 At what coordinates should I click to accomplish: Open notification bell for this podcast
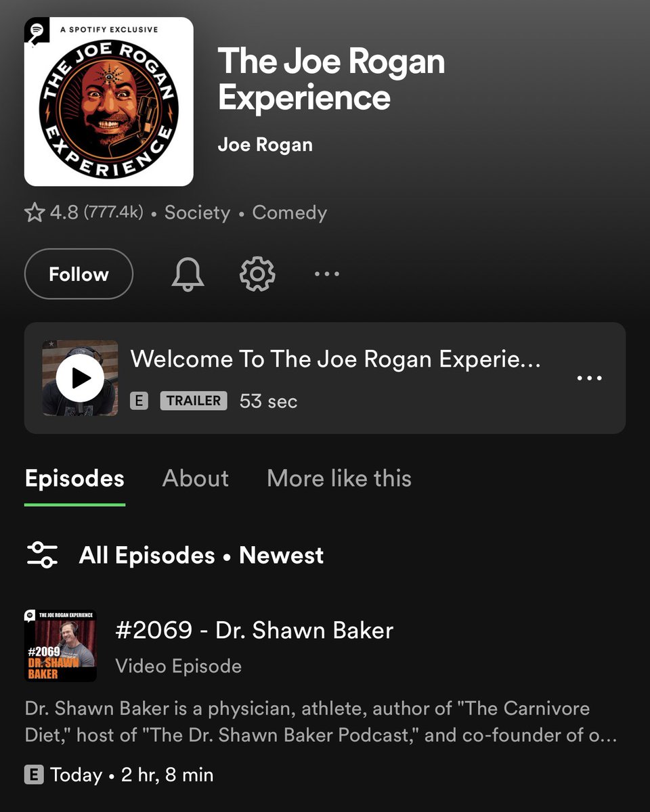[x=188, y=274]
